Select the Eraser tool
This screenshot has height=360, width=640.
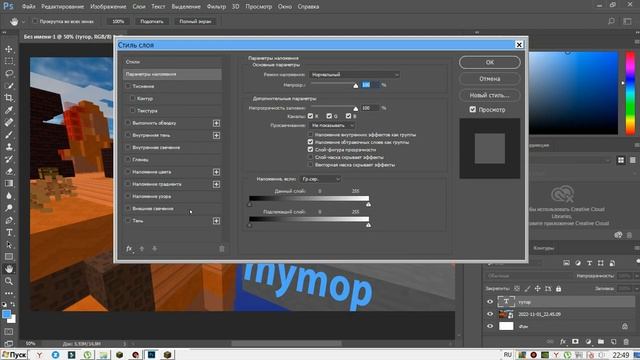click(9, 171)
